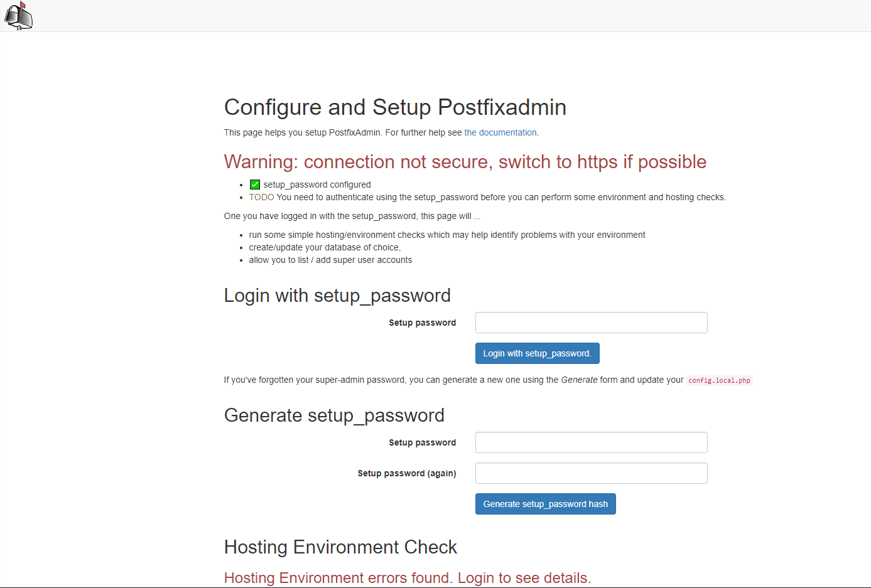Click the connection not secure warning heading
Screen dimensions: 871x588
click(465, 162)
